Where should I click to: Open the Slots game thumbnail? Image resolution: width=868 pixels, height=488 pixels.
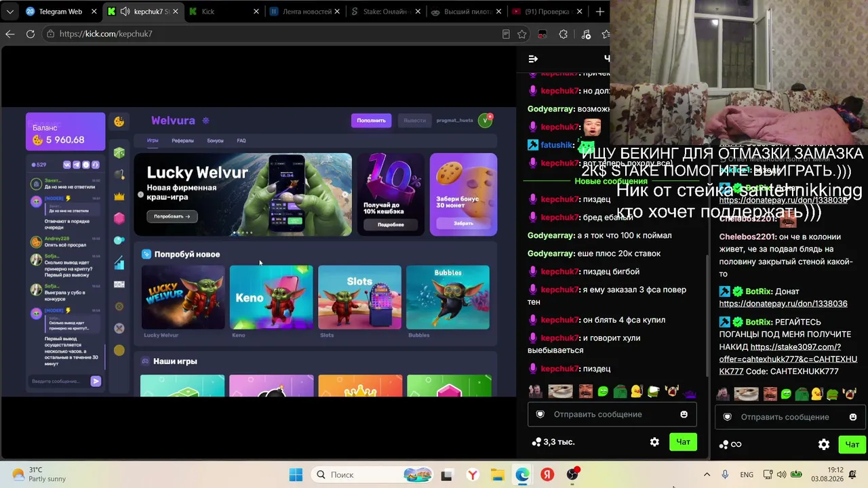coord(359,298)
